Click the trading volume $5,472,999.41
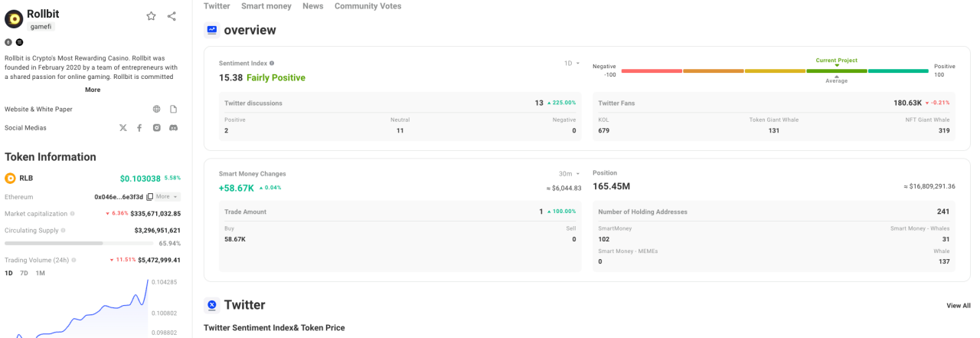 [159, 261]
